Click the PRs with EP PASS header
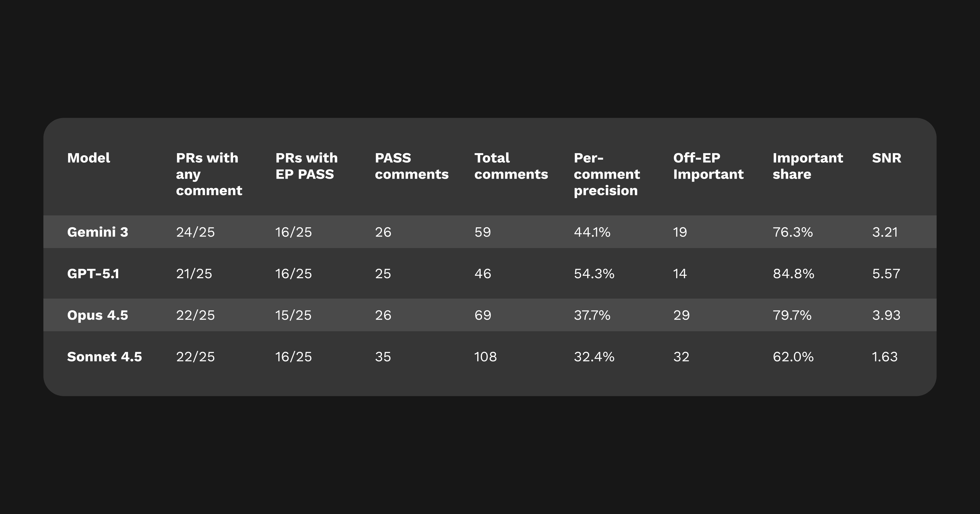This screenshot has height=514, width=980. click(x=307, y=166)
